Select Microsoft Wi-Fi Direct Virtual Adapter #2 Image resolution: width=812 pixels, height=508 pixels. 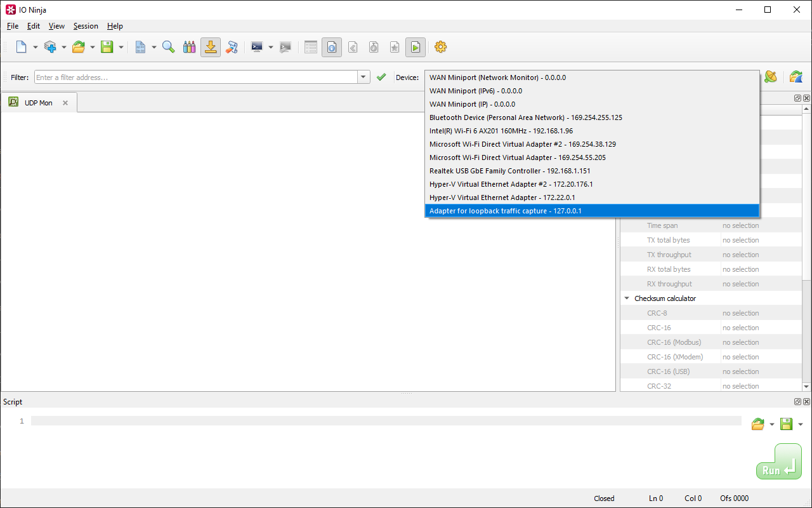pyautogui.click(x=592, y=144)
